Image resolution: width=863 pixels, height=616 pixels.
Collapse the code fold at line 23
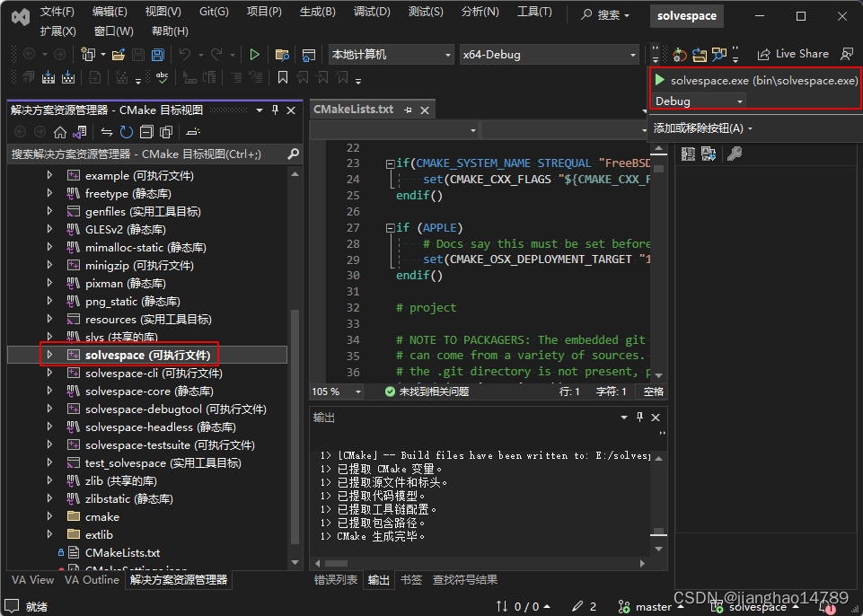click(x=391, y=163)
